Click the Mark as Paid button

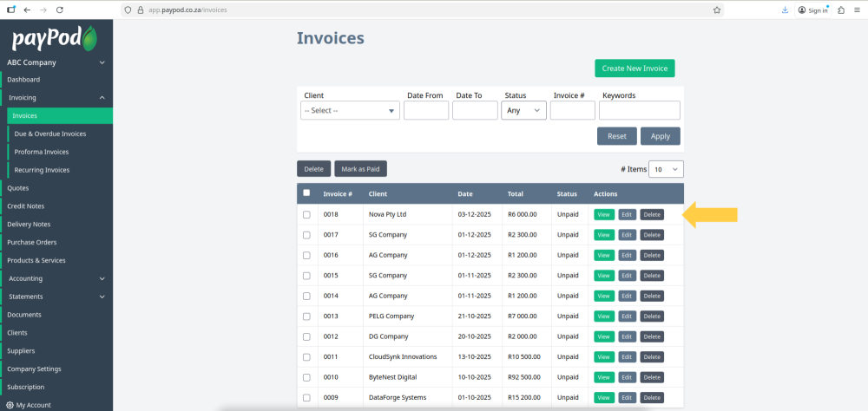click(360, 169)
